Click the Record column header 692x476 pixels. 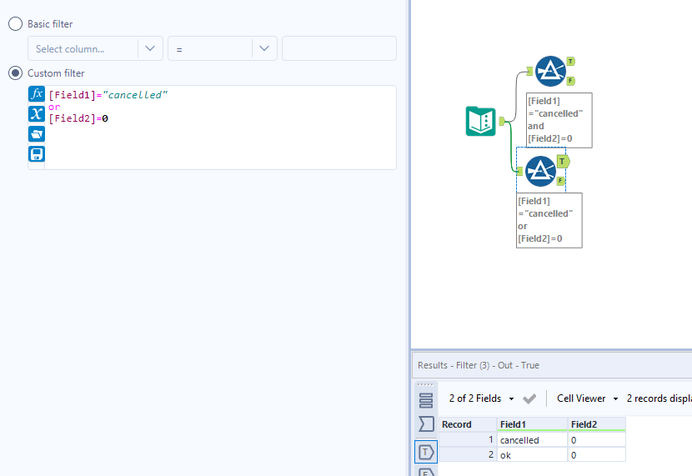tap(468, 424)
